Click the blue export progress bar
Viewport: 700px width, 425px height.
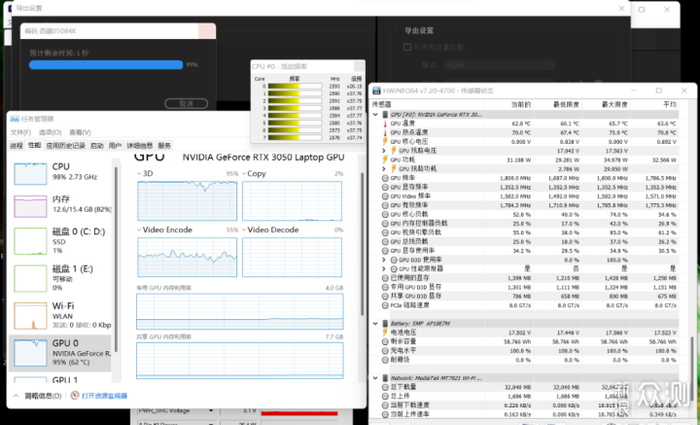tap(105, 65)
